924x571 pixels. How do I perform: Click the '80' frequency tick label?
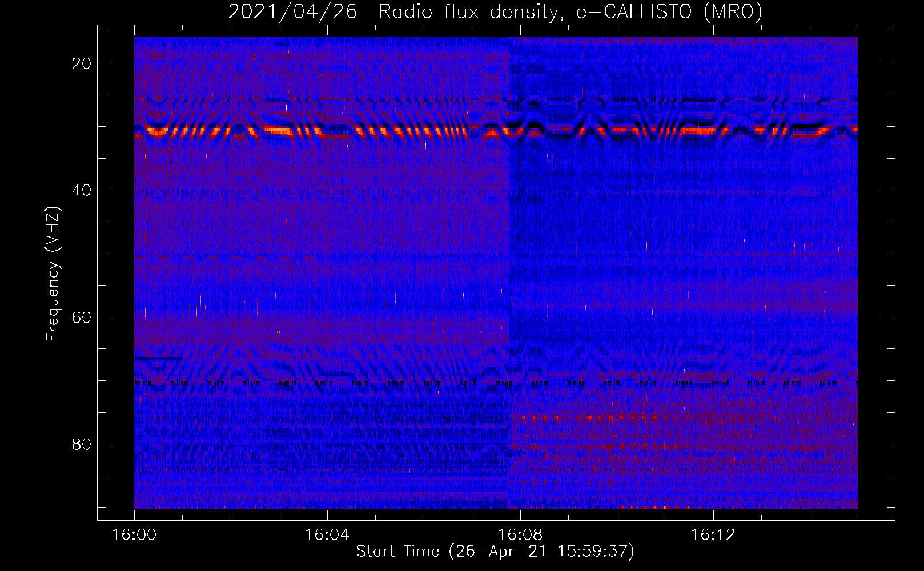(82, 444)
